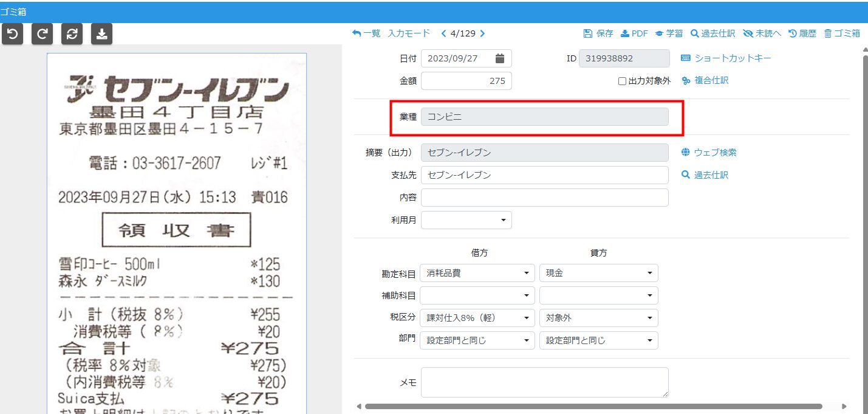Open debit 勘定科目 dropdown showing 消耗品費

477,274
